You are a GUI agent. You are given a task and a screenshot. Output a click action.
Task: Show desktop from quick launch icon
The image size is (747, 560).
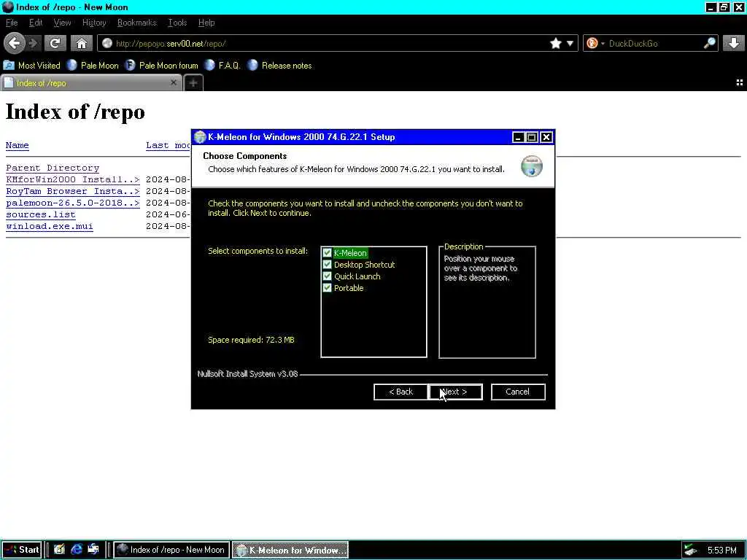click(93, 550)
